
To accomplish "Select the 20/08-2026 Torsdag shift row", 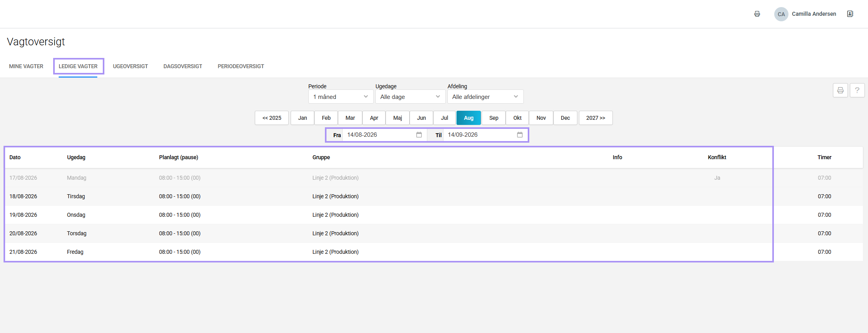I will coord(434,233).
